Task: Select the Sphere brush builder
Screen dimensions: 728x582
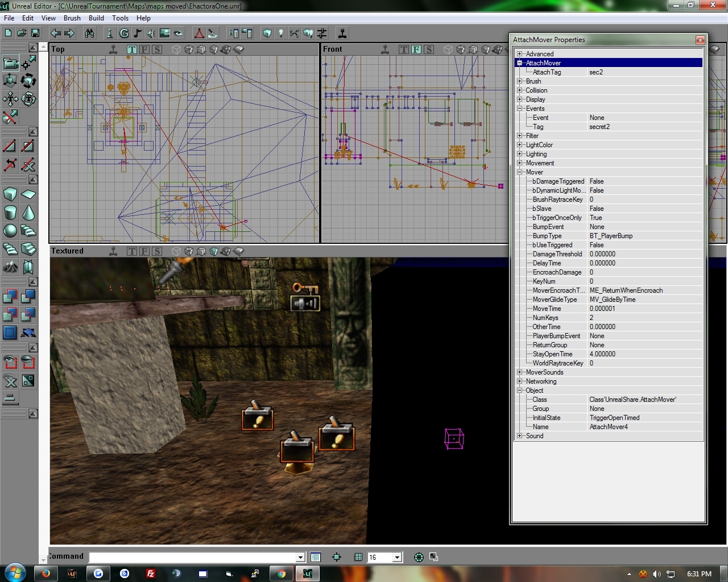Action: pos(10,231)
